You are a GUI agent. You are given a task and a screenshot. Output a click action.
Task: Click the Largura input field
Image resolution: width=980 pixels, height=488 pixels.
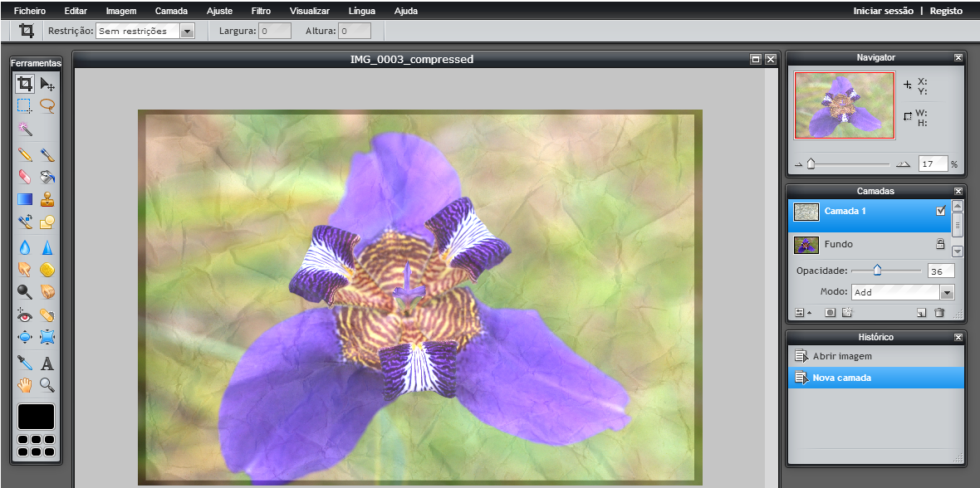[x=274, y=31]
